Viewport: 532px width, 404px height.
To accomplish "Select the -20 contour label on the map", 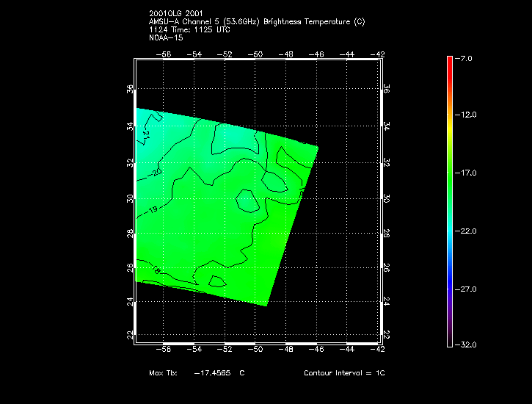I will pos(156,172).
